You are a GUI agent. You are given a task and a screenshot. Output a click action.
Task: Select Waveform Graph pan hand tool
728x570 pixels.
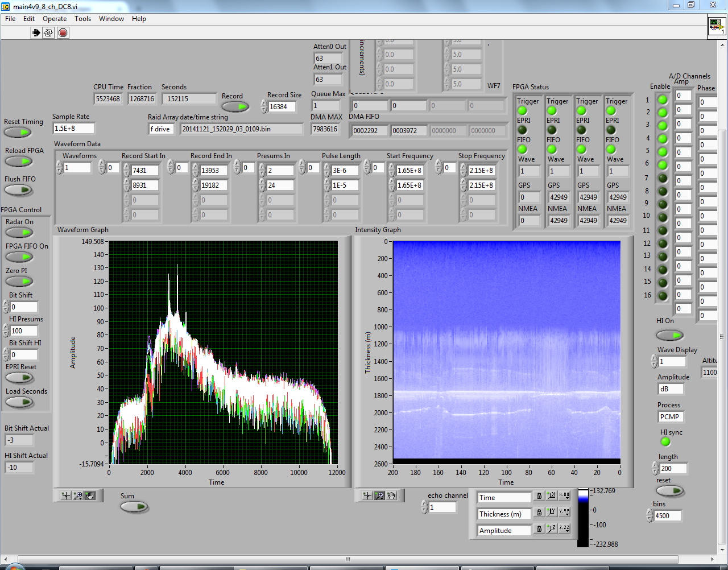[x=90, y=495]
